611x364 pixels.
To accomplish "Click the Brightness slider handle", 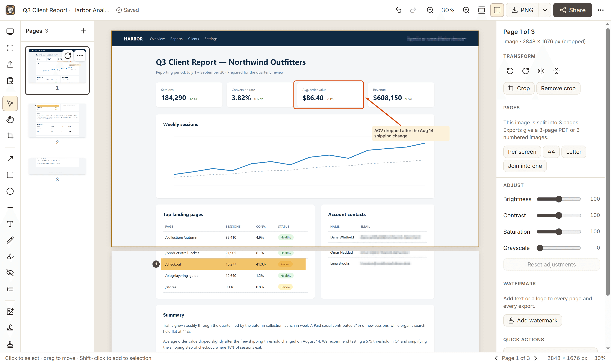I will 559,199.
